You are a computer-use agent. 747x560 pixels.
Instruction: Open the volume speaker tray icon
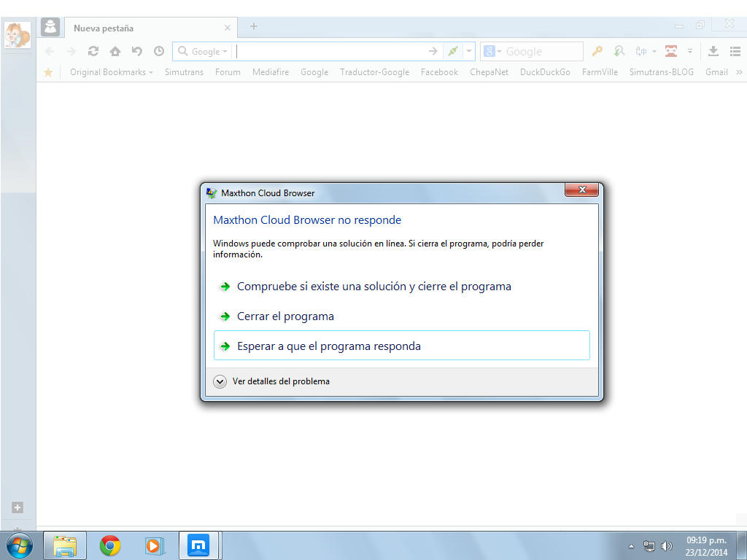(x=667, y=546)
